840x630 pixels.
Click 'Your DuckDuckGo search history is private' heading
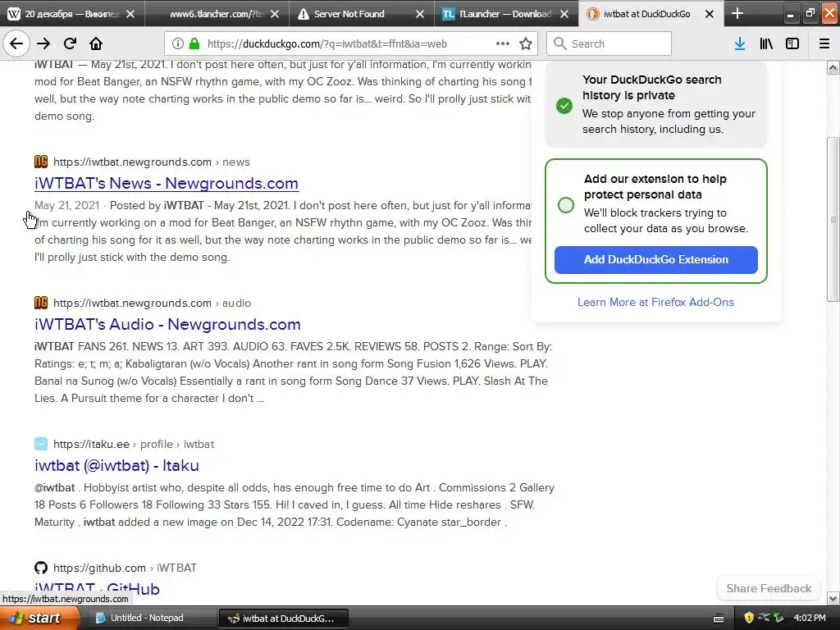[x=652, y=87]
